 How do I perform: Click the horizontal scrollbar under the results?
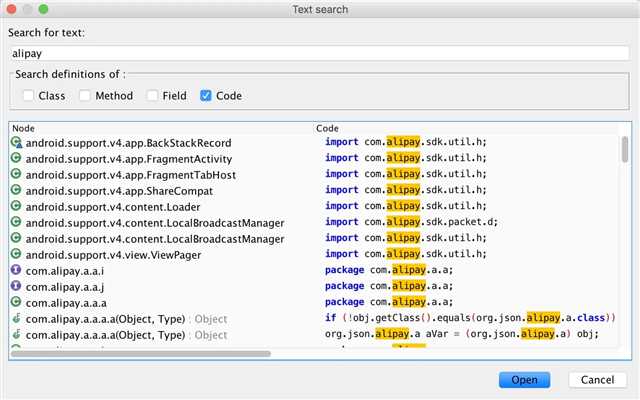click(141, 353)
